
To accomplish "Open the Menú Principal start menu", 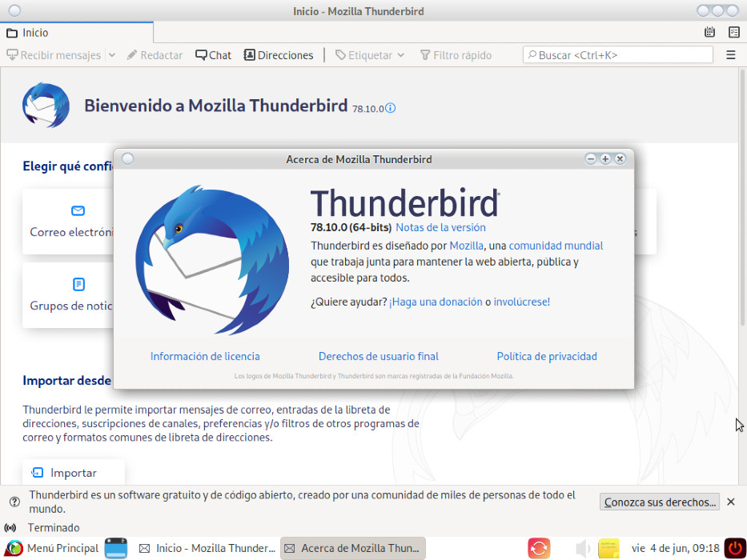I will pyautogui.click(x=52, y=548).
